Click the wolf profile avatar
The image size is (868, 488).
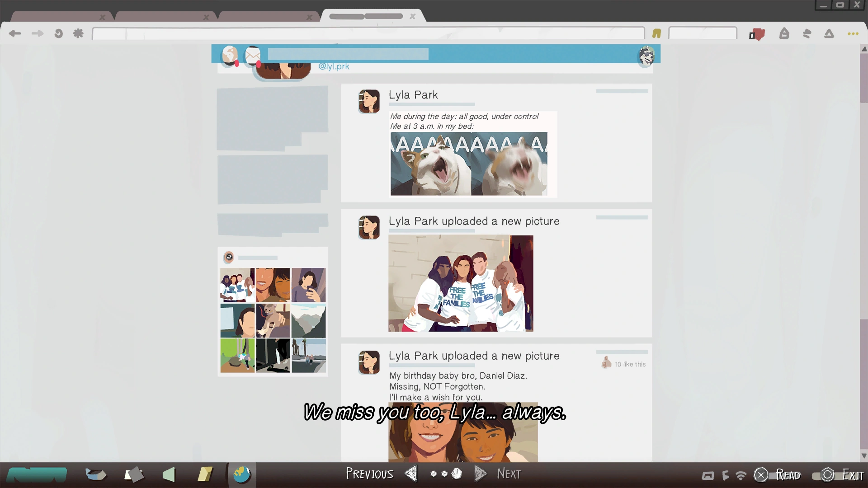646,56
